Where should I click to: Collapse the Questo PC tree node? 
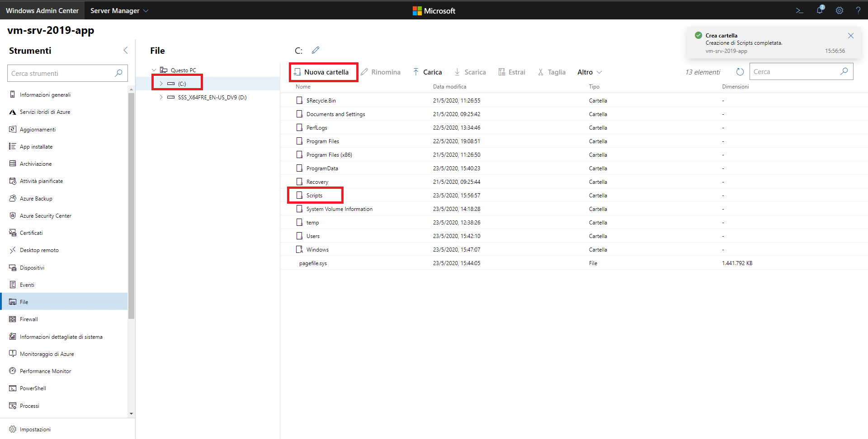pos(154,70)
